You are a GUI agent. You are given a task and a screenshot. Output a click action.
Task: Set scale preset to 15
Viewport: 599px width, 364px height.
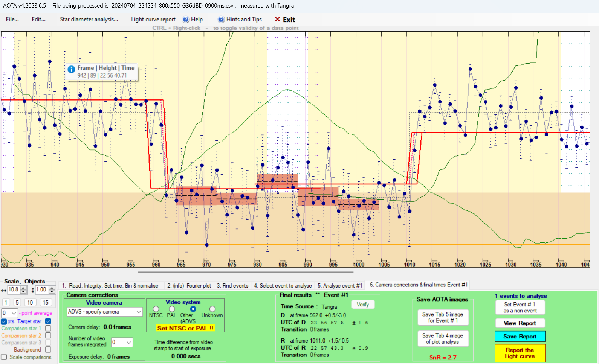[46, 302]
